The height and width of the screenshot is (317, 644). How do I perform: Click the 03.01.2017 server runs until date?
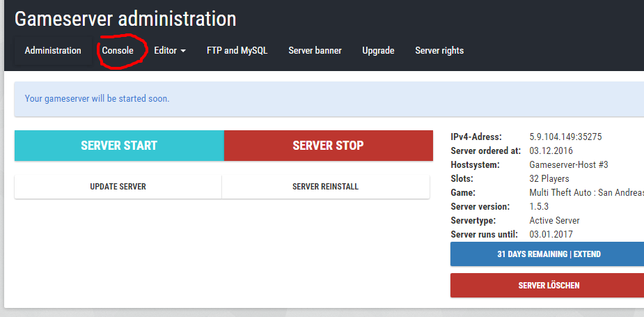[551, 235]
